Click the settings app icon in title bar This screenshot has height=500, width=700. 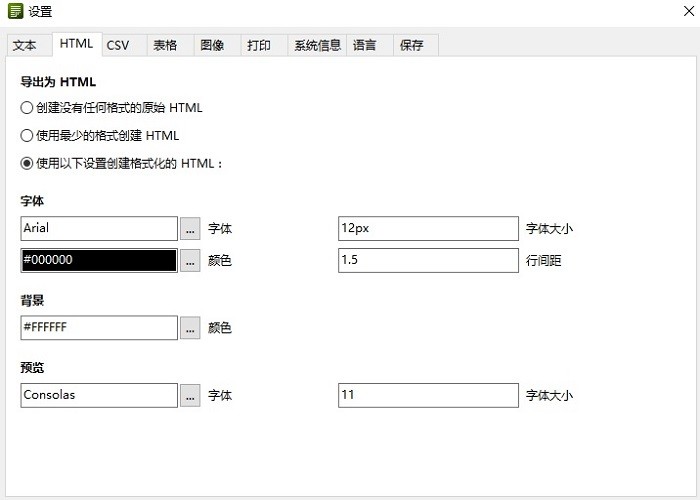15,12
